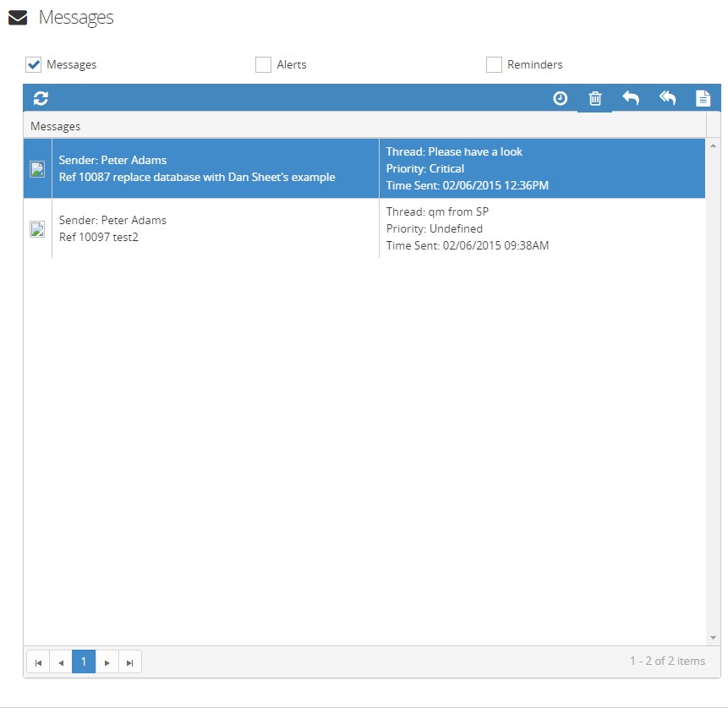The image size is (728, 708).
Task: Jump to the first page
Action: [x=37, y=661]
